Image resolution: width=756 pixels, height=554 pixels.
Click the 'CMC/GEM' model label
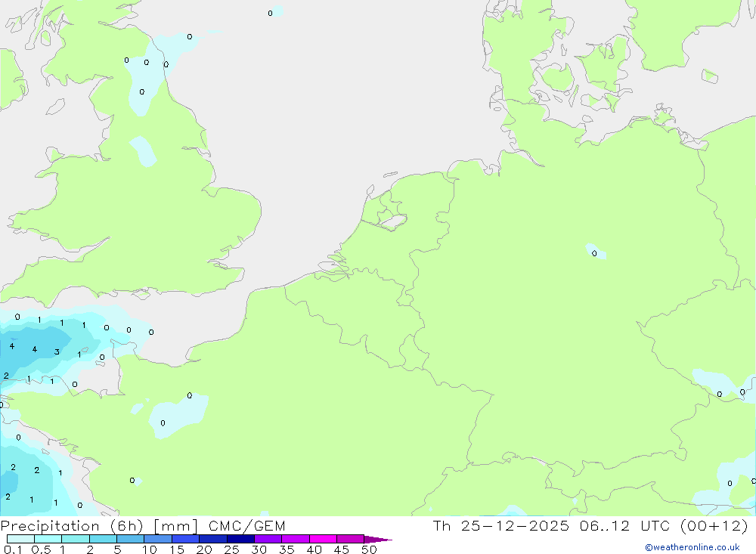click(247, 526)
